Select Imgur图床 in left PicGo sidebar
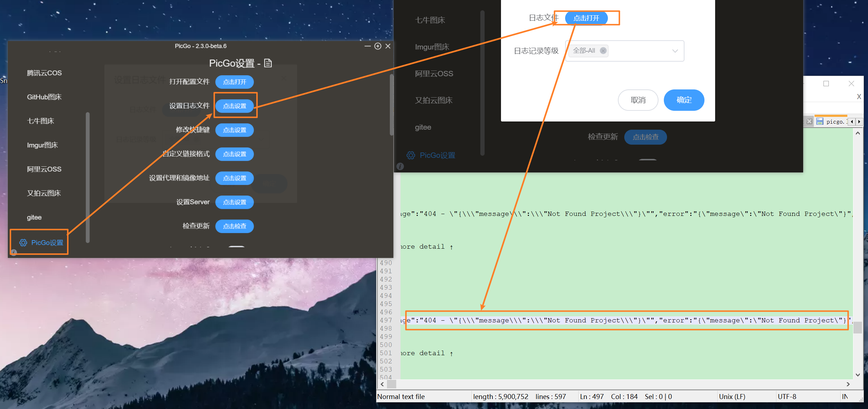Image resolution: width=868 pixels, height=409 pixels. (x=42, y=145)
